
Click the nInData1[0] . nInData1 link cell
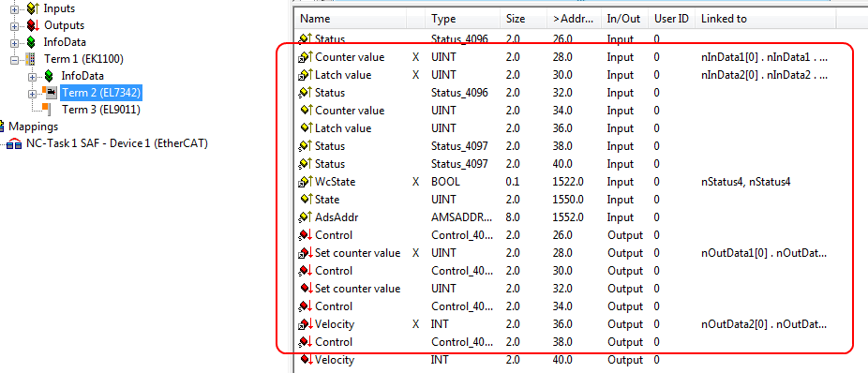pyautogui.click(x=765, y=57)
